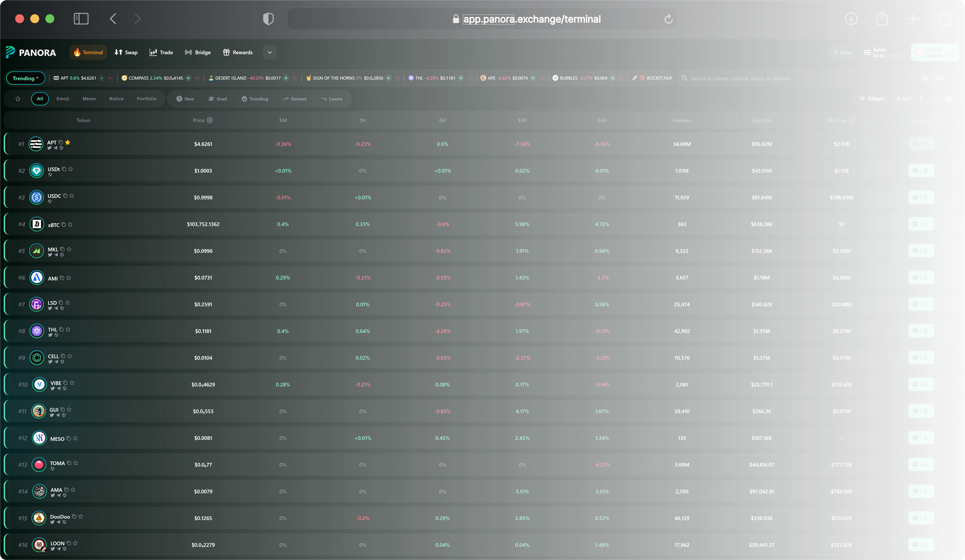
Task: Favorite the xBTC token
Action: 70,225
